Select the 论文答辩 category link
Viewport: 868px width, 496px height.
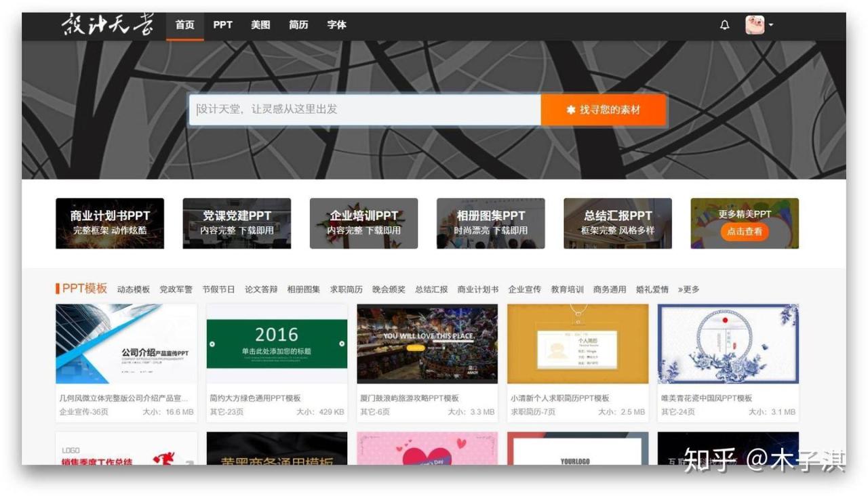[x=261, y=289]
